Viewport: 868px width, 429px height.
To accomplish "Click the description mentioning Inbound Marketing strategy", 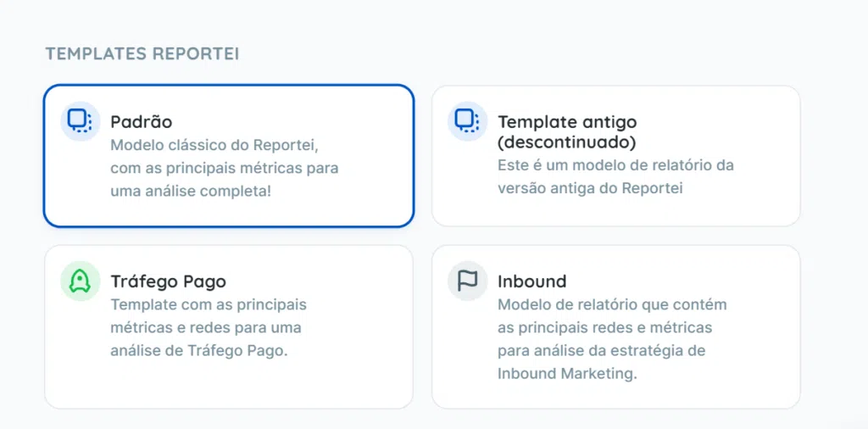I will (x=612, y=339).
